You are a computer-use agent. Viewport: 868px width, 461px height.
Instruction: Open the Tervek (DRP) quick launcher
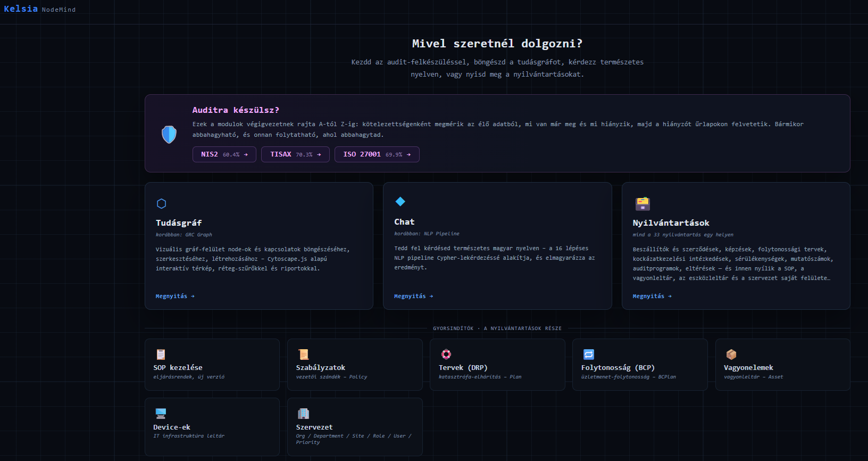tap(497, 365)
